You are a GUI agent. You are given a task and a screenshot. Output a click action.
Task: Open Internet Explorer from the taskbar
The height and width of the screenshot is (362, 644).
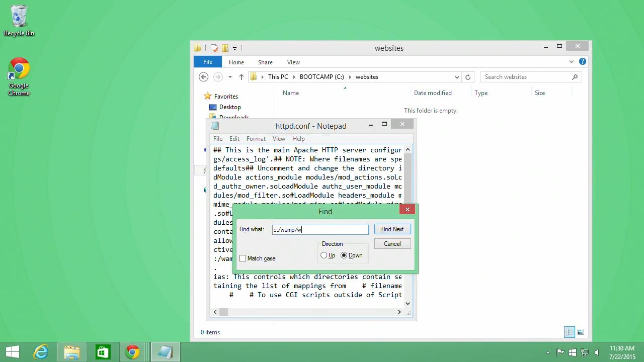click(41, 352)
